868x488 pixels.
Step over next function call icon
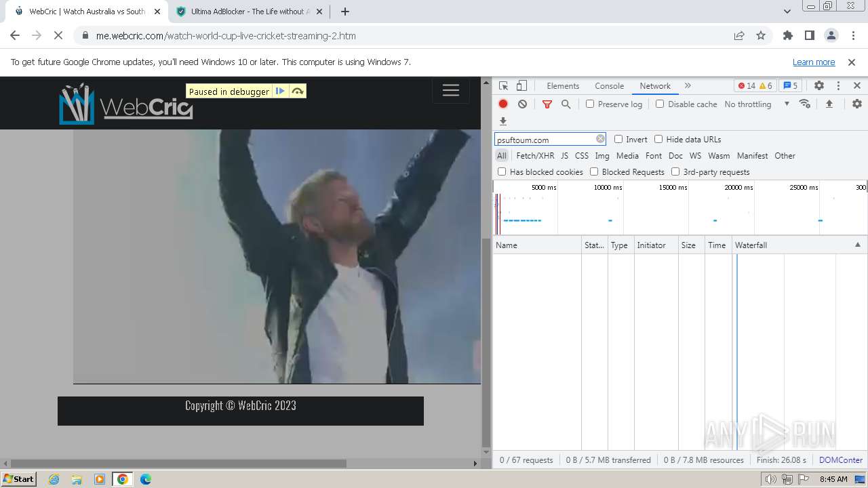298,91
